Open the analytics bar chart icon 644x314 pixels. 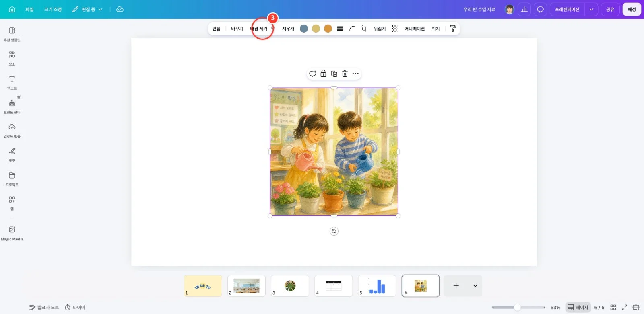point(524,9)
